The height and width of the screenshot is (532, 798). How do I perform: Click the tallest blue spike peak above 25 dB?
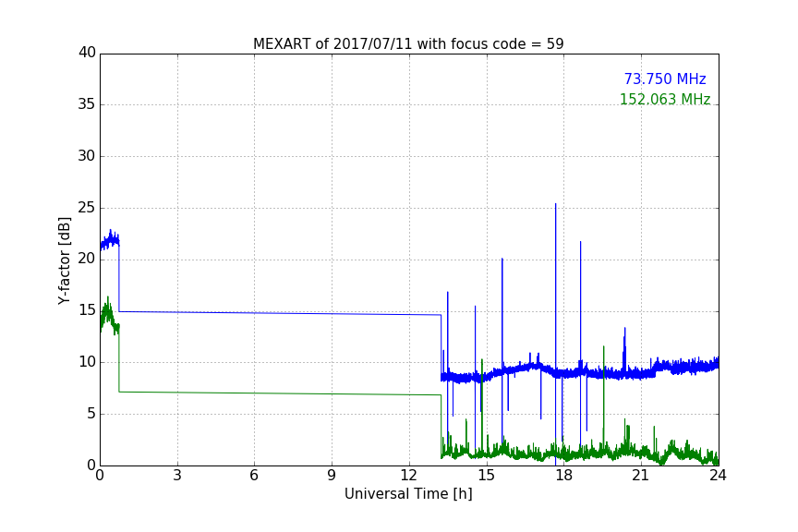tap(555, 205)
